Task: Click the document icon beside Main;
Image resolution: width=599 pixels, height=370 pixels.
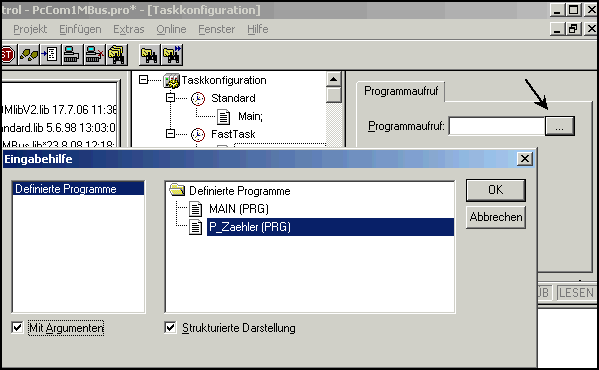Action: pyautogui.click(x=223, y=117)
